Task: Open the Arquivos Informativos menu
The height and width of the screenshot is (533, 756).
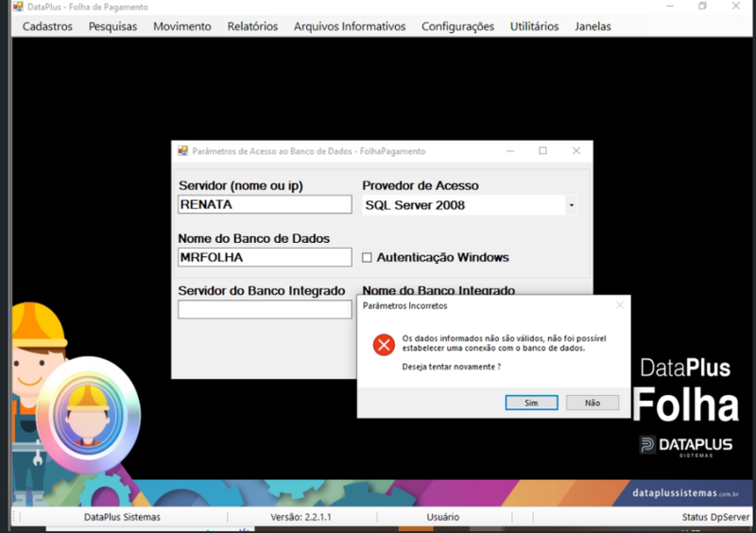Action: pos(350,26)
